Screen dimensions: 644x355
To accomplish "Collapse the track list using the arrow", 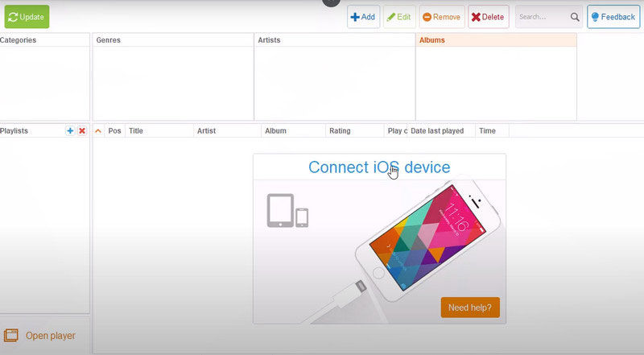I will point(98,130).
